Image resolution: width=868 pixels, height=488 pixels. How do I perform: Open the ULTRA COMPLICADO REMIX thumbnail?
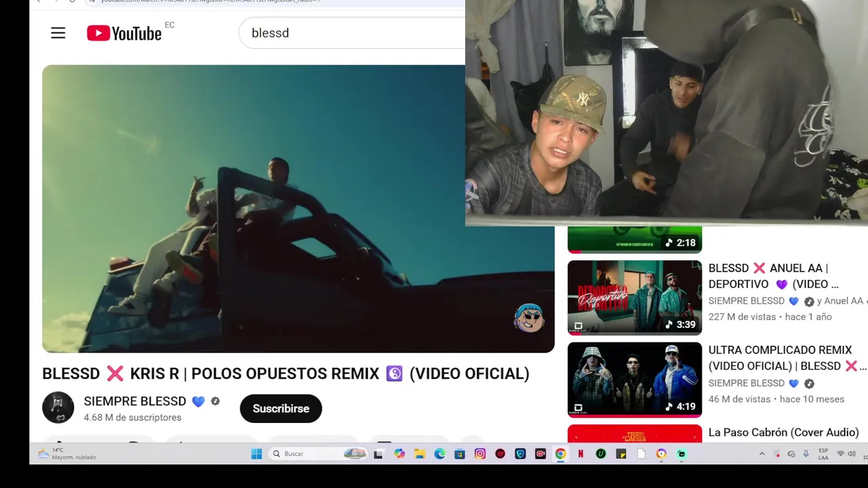pos(635,380)
